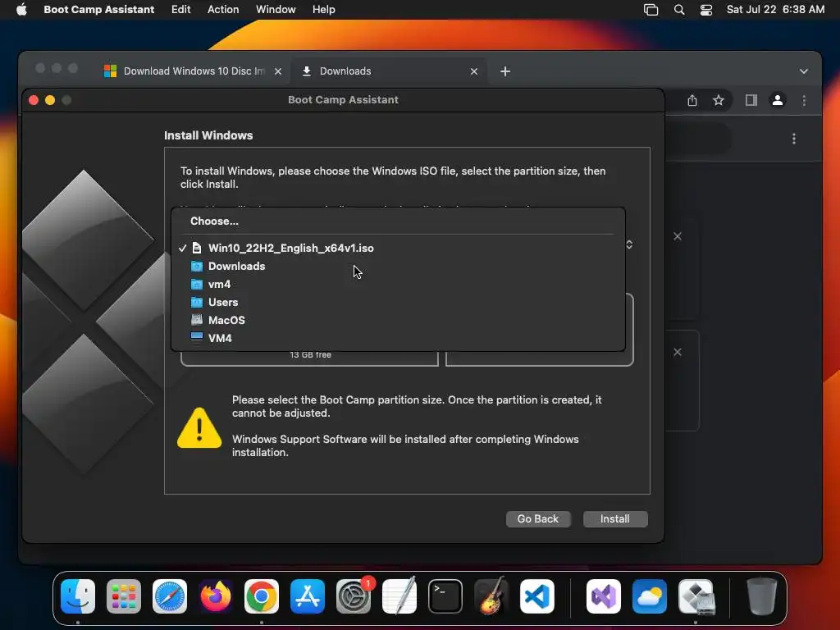Choose Users folder in popup list
840x630 pixels.
(x=398, y=302)
